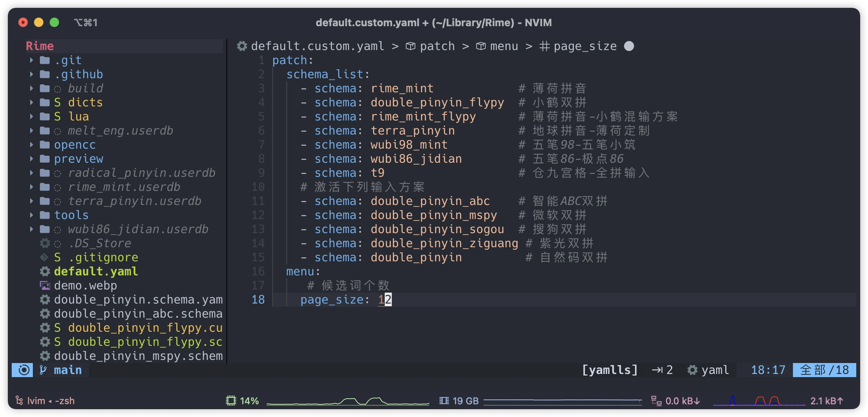This screenshot has height=417, width=868.
Task: Click the gear icon beside default.yaml
Action: point(45,271)
